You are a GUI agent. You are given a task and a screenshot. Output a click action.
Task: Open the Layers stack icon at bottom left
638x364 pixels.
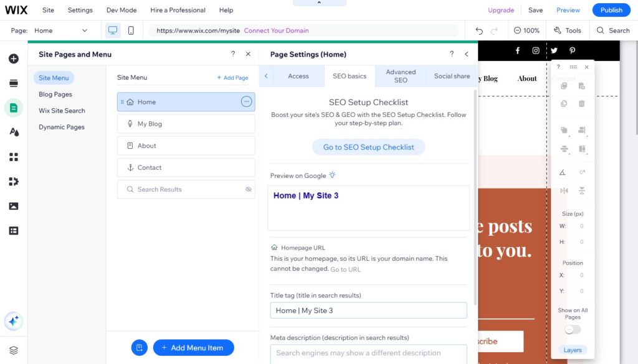(x=14, y=350)
